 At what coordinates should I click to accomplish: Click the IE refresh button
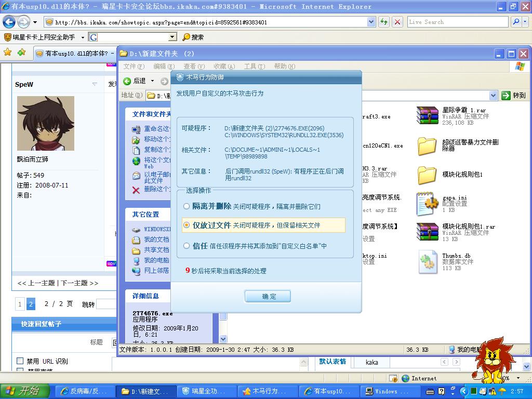tap(384, 22)
